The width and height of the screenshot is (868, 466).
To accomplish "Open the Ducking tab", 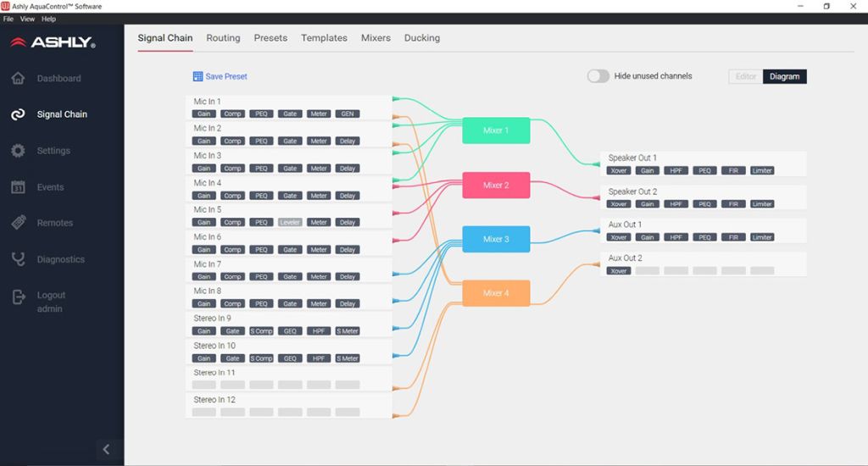I will click(421, 38).
